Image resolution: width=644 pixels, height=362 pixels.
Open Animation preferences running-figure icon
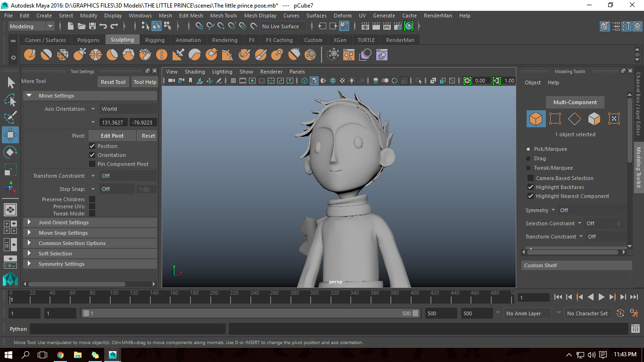[634, 313]
